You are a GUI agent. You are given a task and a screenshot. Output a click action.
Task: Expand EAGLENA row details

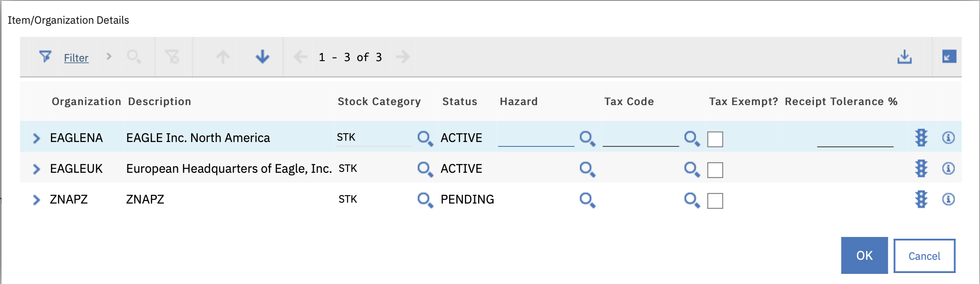click(x=36, y=138)
